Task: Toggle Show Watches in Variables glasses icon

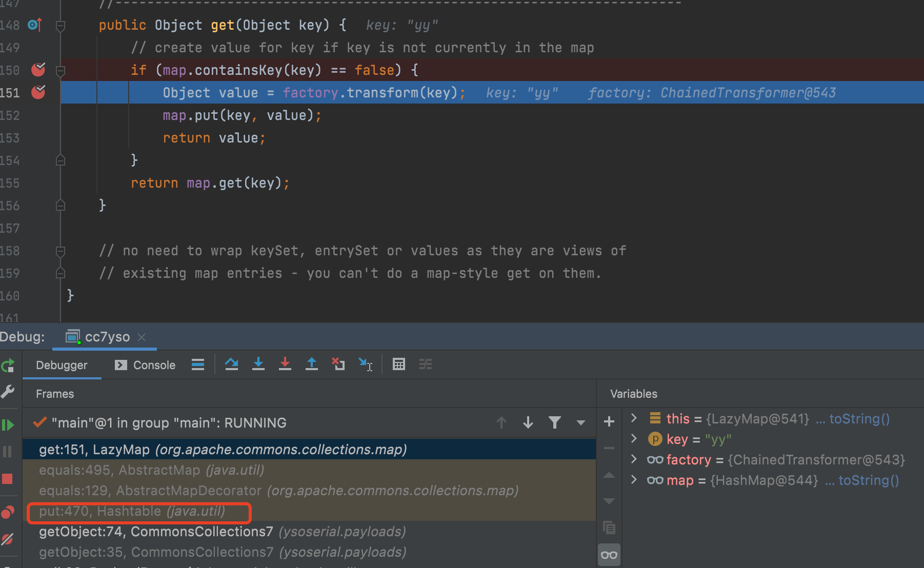Action: click(x=609, y=555)
